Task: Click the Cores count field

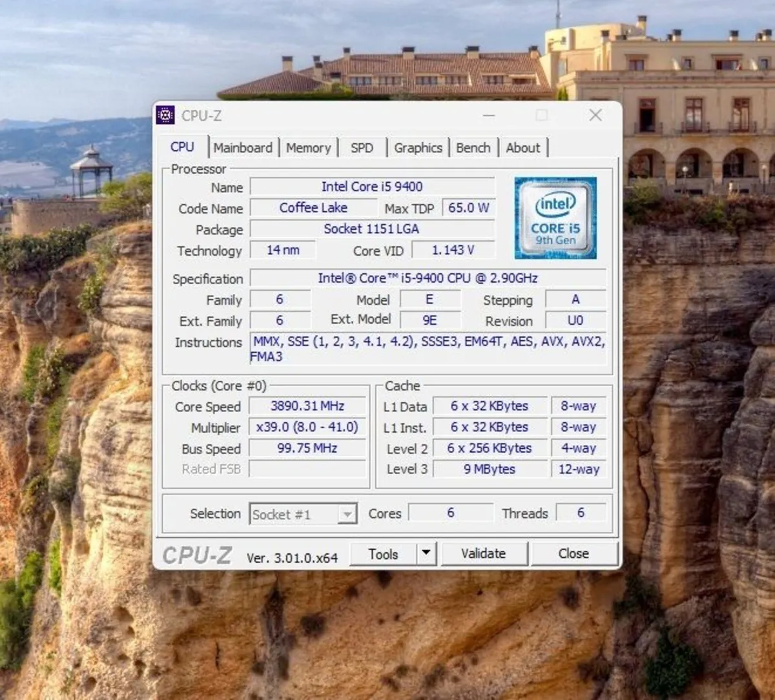Action: [451, 513]
